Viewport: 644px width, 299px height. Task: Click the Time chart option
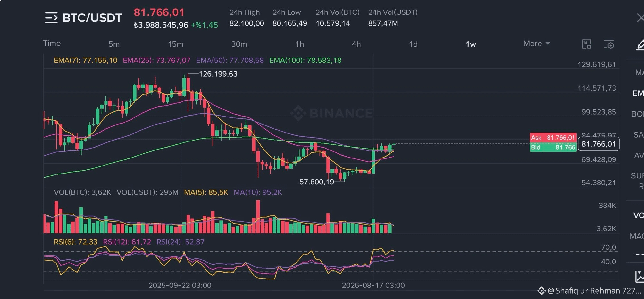(52, 43)
